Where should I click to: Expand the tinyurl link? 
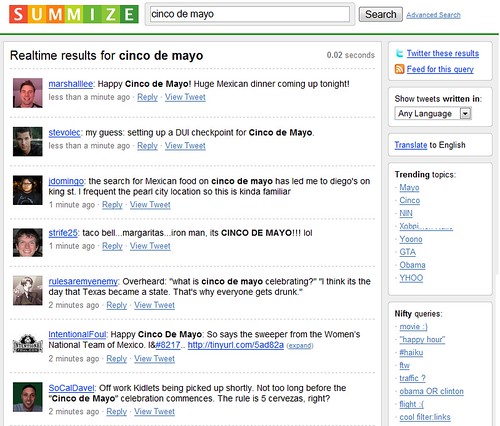[300, 346]
